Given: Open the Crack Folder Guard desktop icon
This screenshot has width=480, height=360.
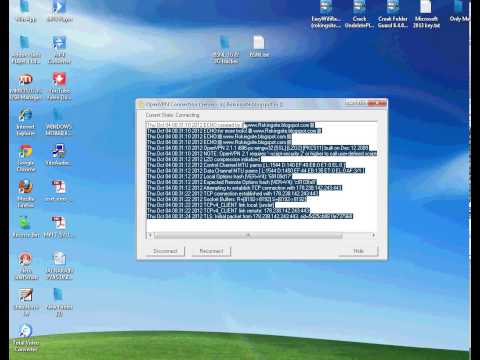Looking at the screenshot, I should [393, 14].
